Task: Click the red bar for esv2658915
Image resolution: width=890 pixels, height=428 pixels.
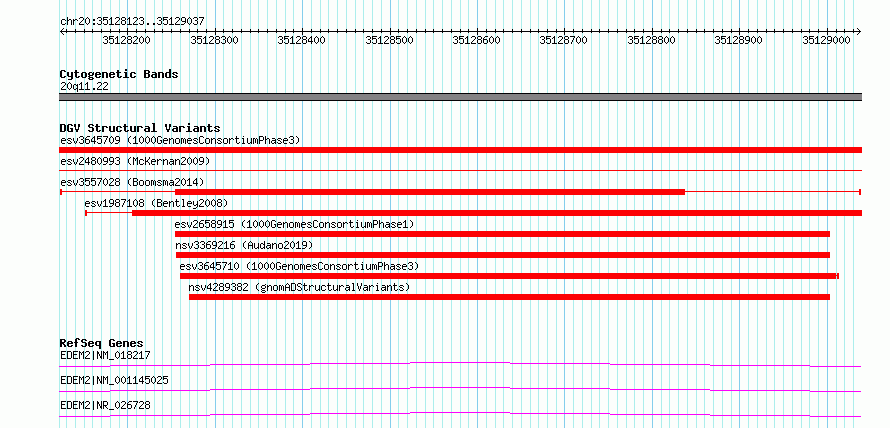Action: (502, 234)
